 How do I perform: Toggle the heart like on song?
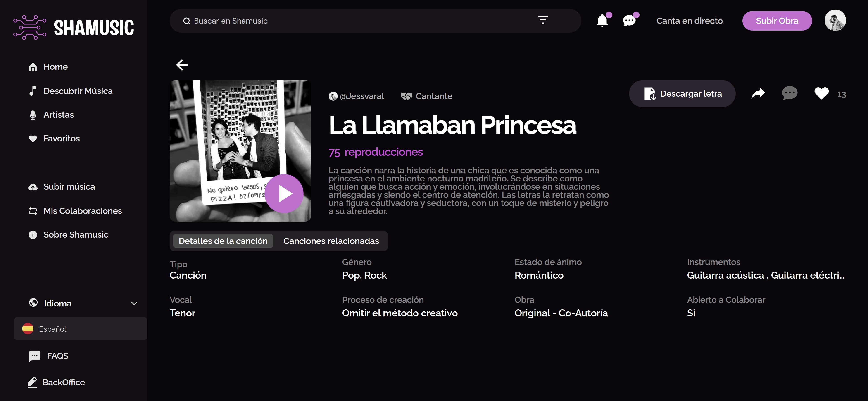click(821, 93)
